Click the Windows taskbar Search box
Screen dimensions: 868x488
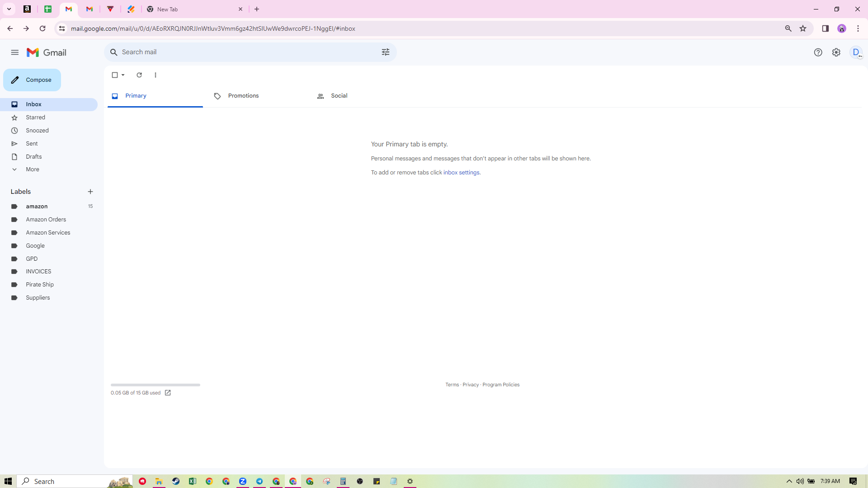coord(75,481)
